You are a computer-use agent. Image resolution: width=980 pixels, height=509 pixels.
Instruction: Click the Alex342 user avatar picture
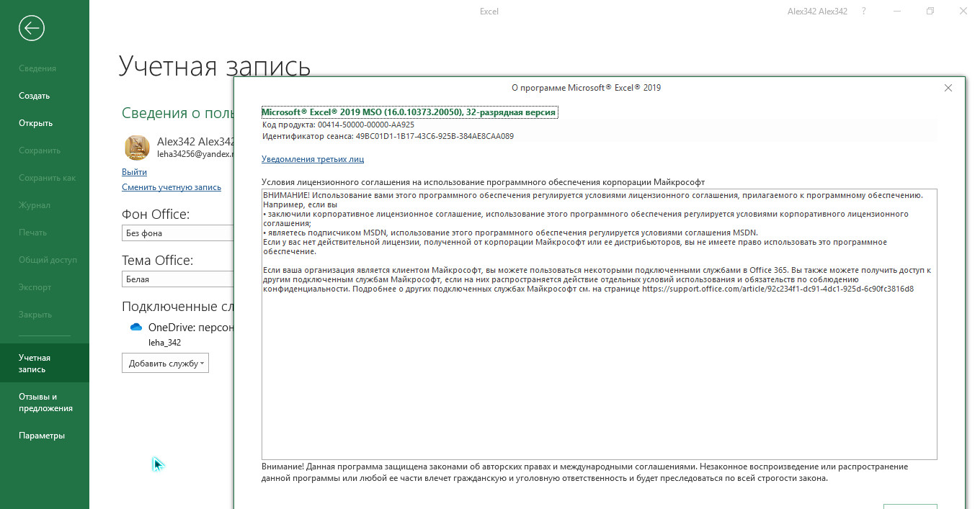click(137, 148)
